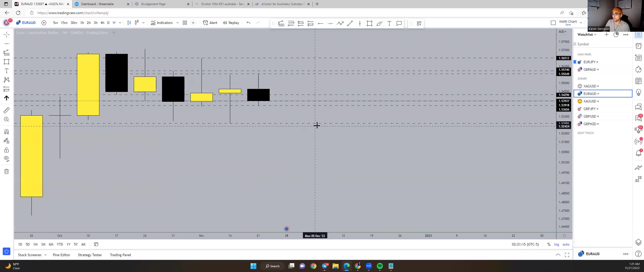Image resolution: width=644 pixels, height=272 pixels.
Task: Open the chart interval dropdown arrow
Action: (x=120, y=23)
